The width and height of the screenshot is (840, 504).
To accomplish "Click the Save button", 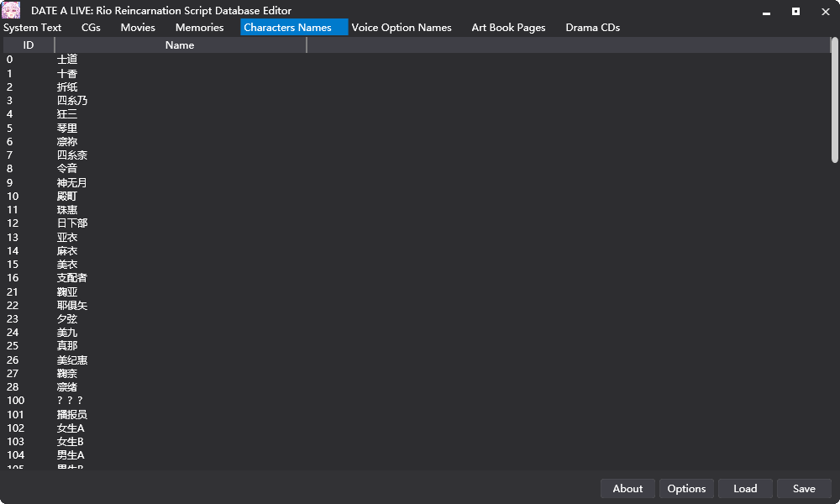I will 804,489.
